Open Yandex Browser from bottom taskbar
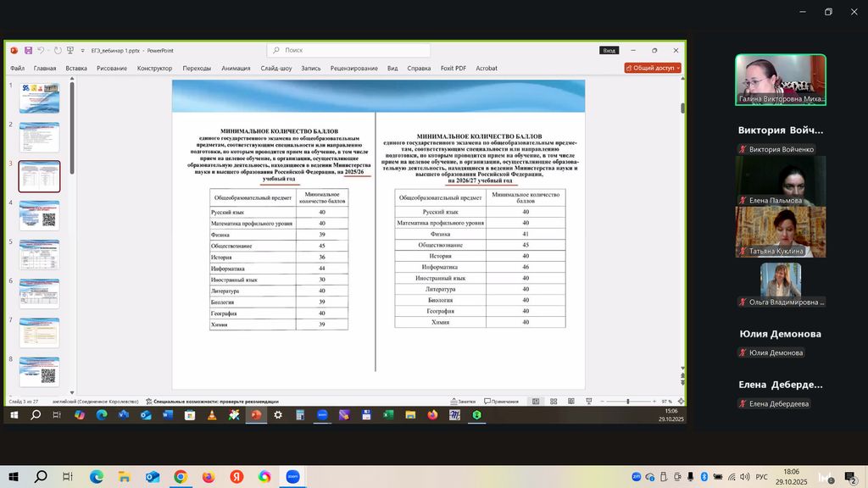868x488 pixels. (236, 477)
